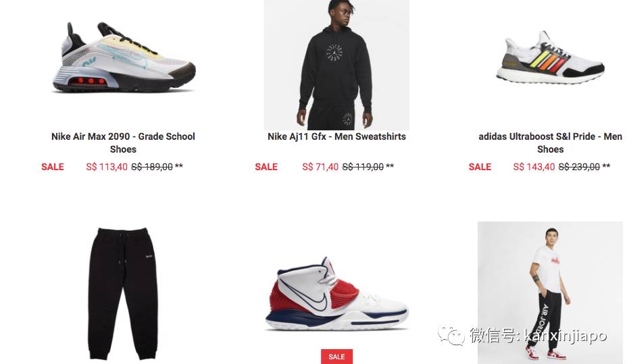The image size is (627, 364).
Task: Click SALE label under Aj11 Gfx sweatshirt
Action: click(x=266, y=167)
